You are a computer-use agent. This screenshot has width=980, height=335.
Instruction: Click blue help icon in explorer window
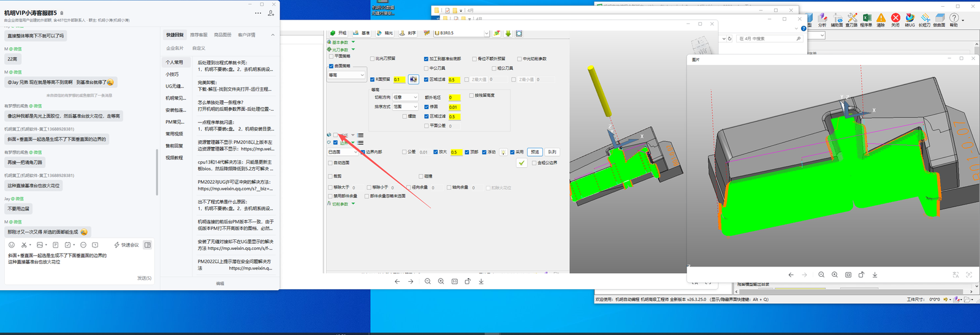coord(803,29)
